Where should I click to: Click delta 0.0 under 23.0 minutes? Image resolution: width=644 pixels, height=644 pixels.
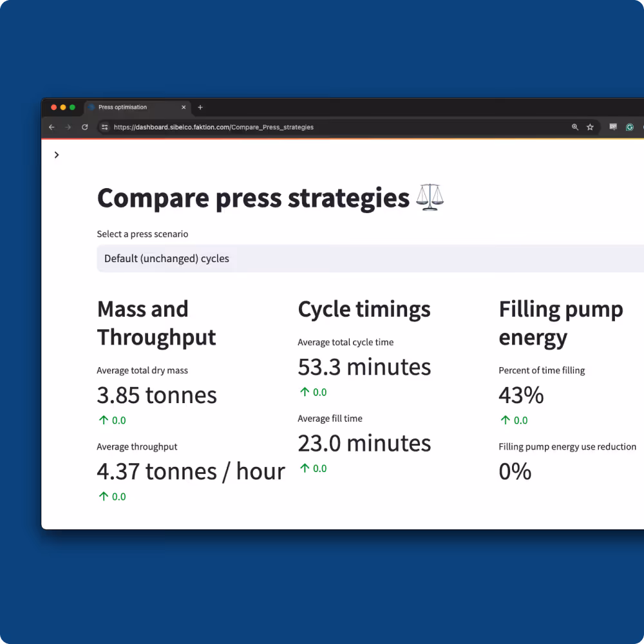[x=314, y=469]
